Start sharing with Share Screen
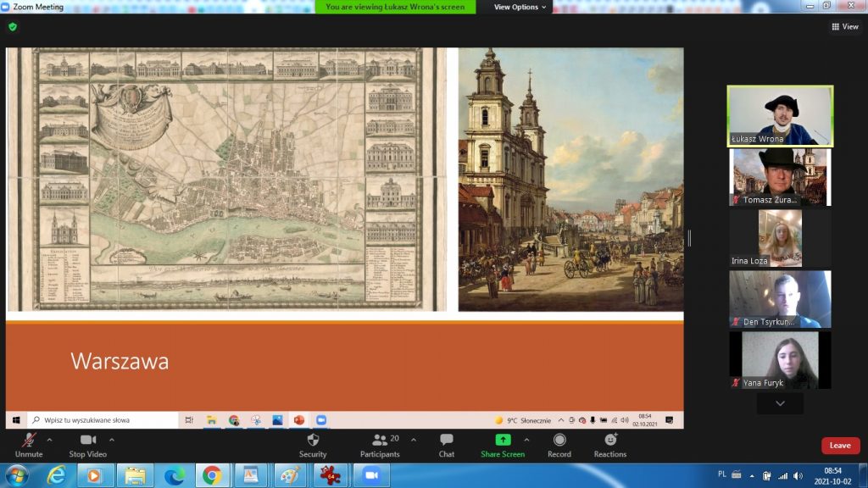868x488 pixels. pos(503,445)
